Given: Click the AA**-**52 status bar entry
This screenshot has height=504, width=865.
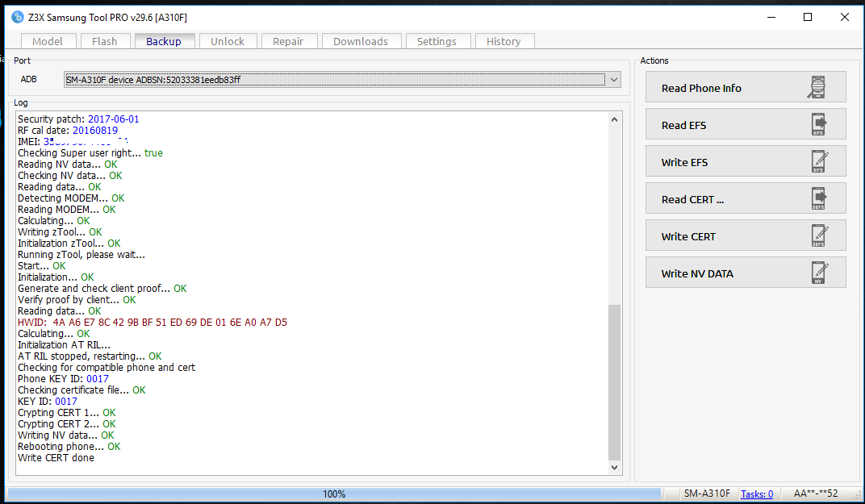Looking at the screenshot, I should click(x=815, y=494).
